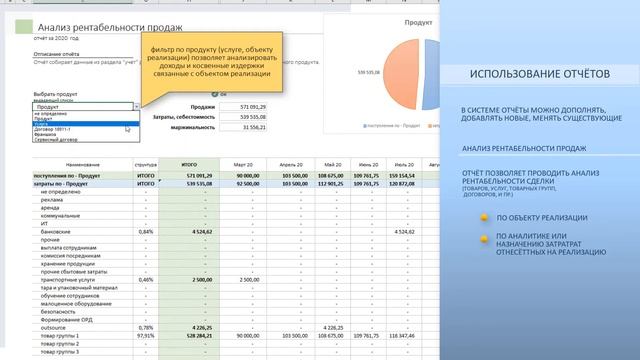Image resolution: width=640 pixels, height=360 pixels.
Task: Click 97,91% structure cell of товар группы 1
Action: click(x=146, y=336)
